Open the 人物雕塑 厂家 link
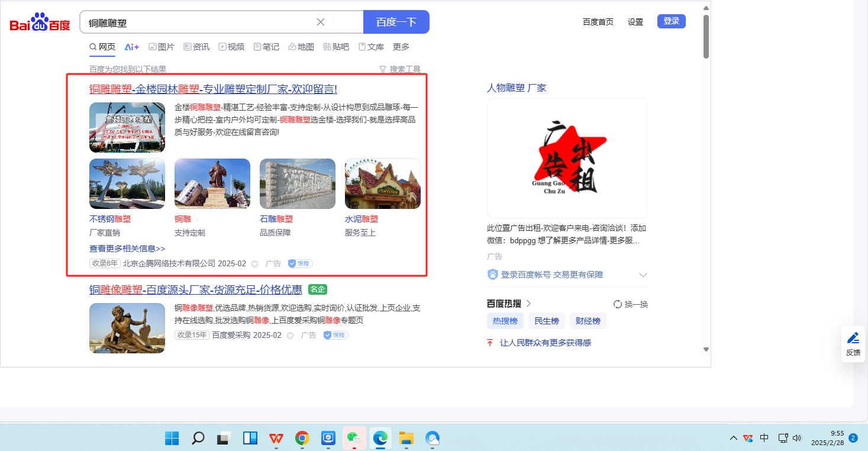868x451 pixels. click(517, 88)
